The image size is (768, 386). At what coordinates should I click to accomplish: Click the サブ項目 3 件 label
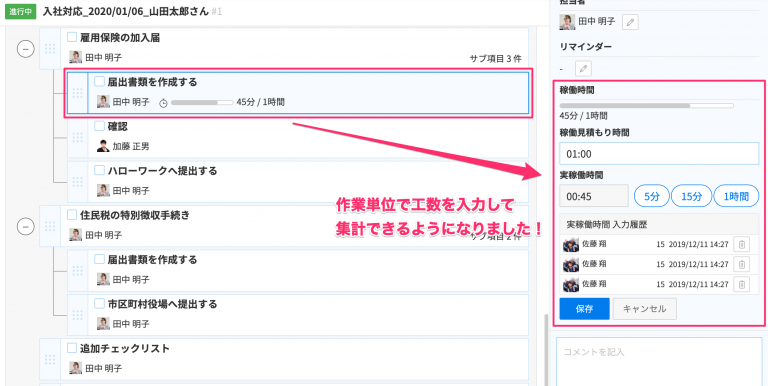495,58
